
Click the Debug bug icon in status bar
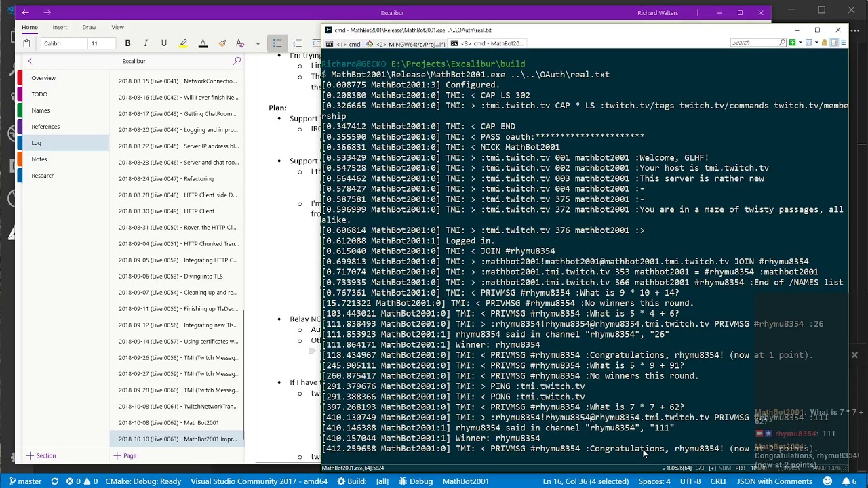click(416, 481)
